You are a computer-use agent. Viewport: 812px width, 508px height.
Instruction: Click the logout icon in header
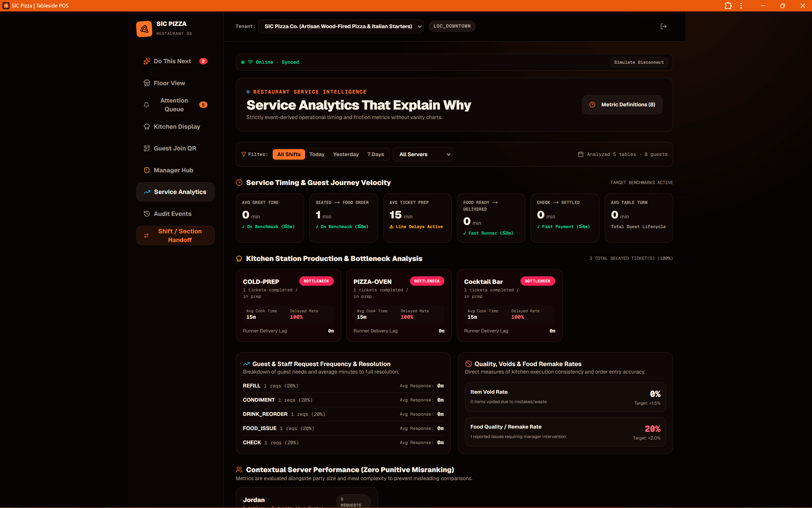663,26
